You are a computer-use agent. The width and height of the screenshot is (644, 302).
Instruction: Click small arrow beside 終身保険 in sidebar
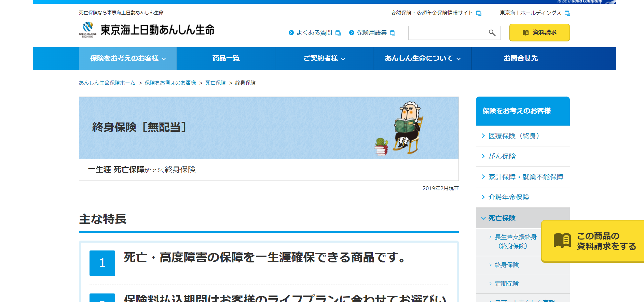pos(490,265)
